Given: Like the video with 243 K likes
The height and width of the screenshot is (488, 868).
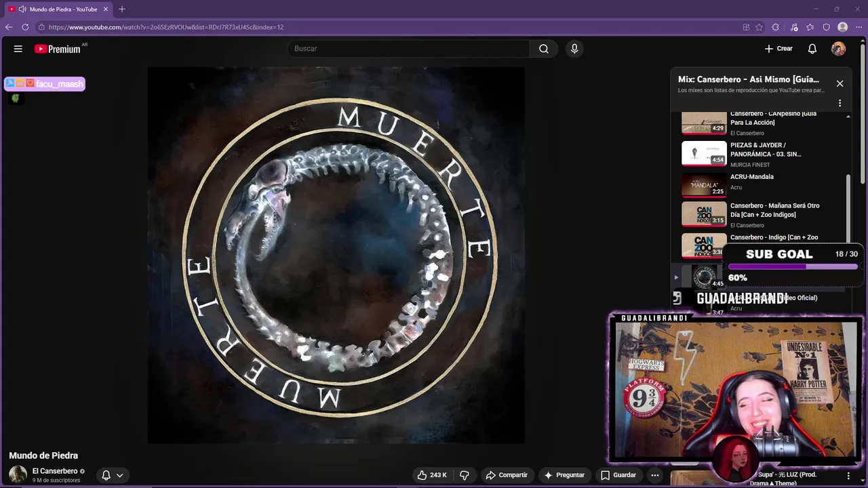Looking at the screenshot, I should [x=432, y=475].
